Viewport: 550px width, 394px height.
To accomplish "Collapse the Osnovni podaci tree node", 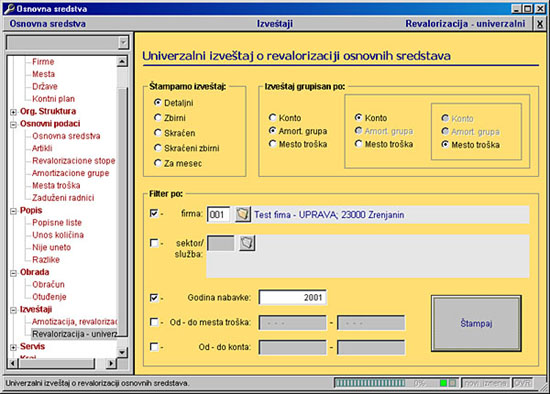I will (13, 125).
